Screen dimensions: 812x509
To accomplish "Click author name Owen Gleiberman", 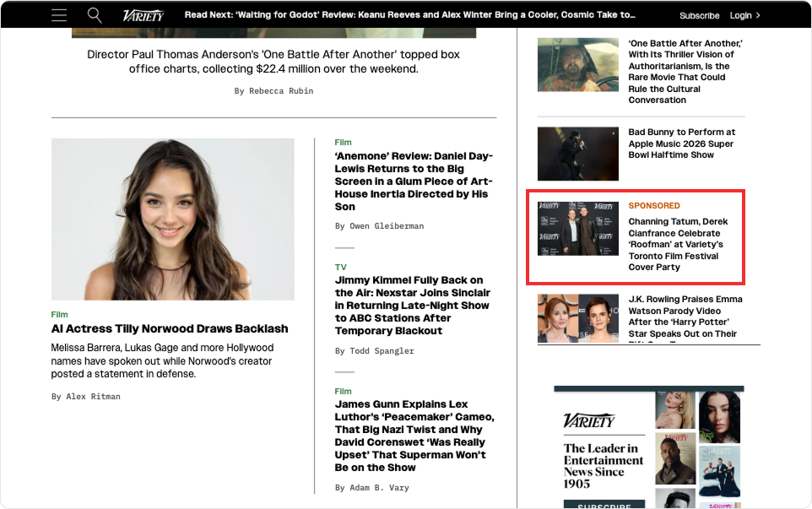I will [388, 225].
